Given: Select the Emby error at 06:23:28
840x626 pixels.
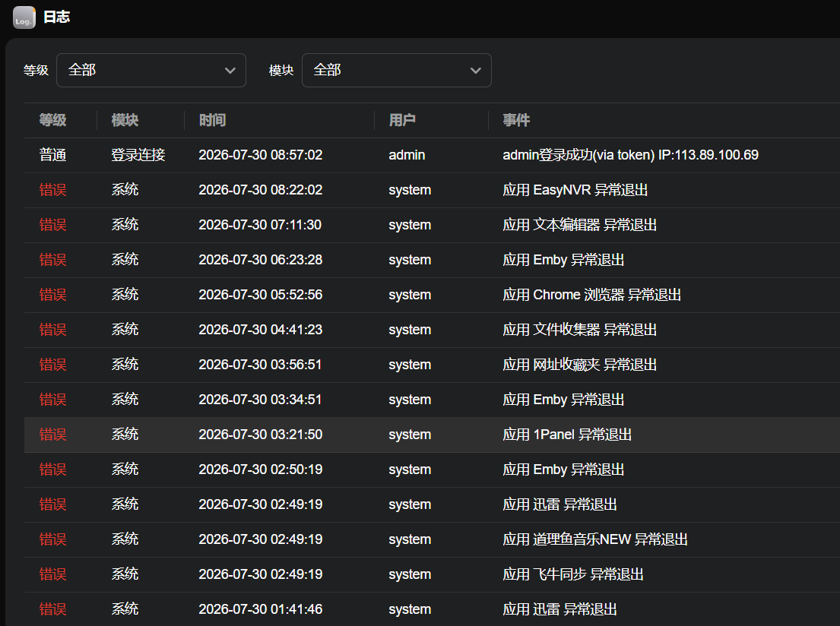Looking at the screenshot, I should pyautogui.click(x=432, y=261).
